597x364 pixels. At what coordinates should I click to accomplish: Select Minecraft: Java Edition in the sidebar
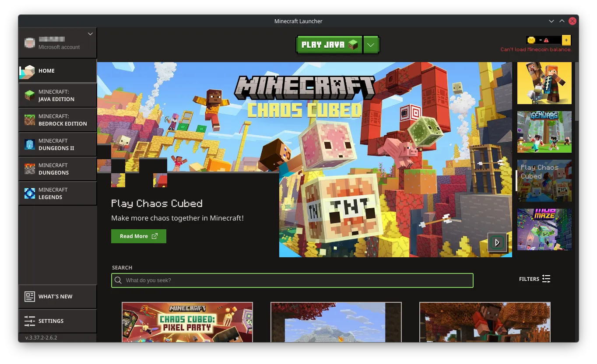[57, 95]
